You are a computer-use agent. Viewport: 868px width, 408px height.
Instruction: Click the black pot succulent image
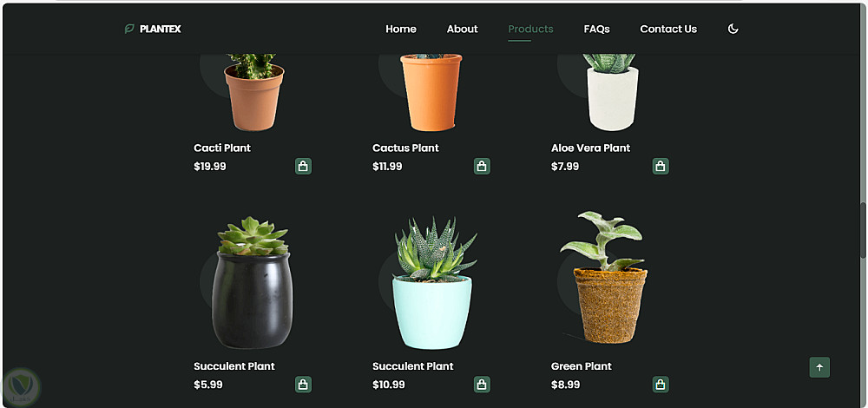click(253, 283)
